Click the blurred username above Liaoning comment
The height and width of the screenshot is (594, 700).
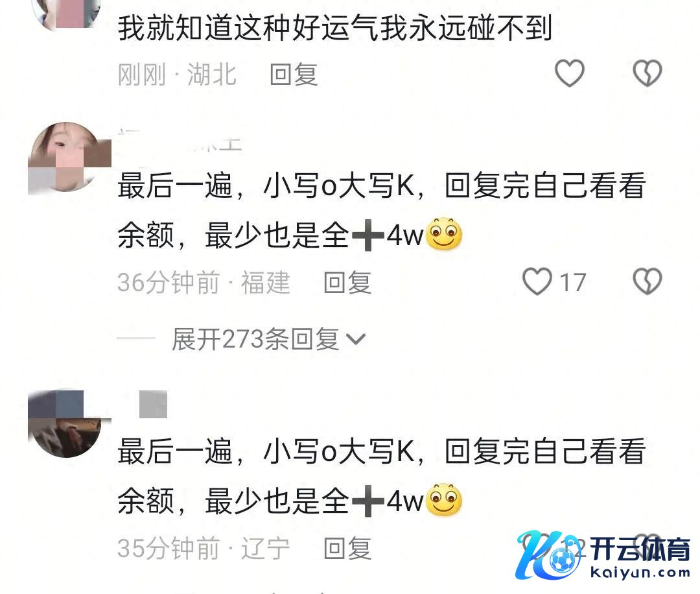(153, 404)
